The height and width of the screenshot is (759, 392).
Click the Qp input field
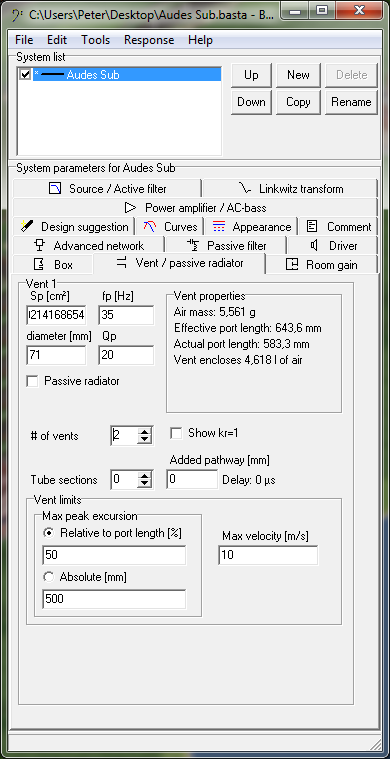pyautogui.click(x=126, y=355)
